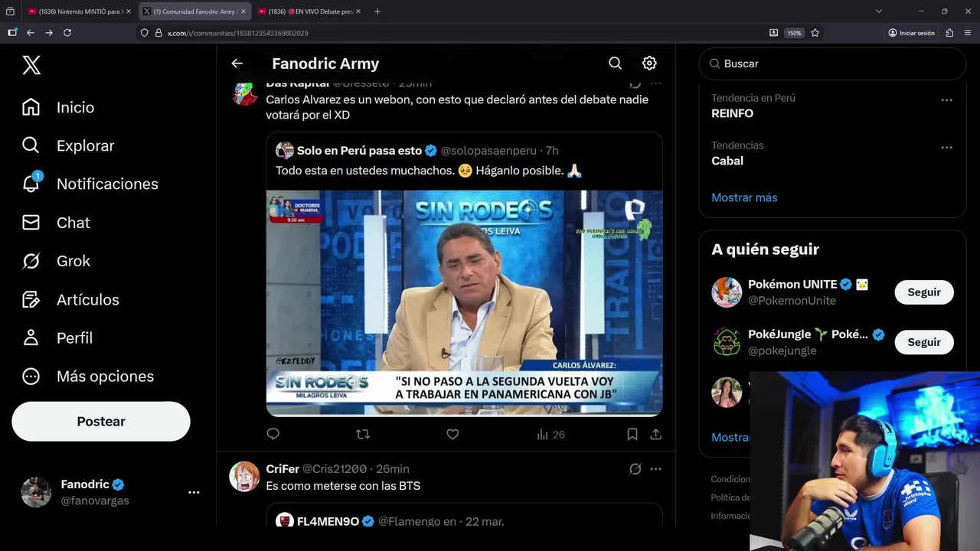Open the community search magnifier icon
The image size is (980, 551).
(615, 64)
